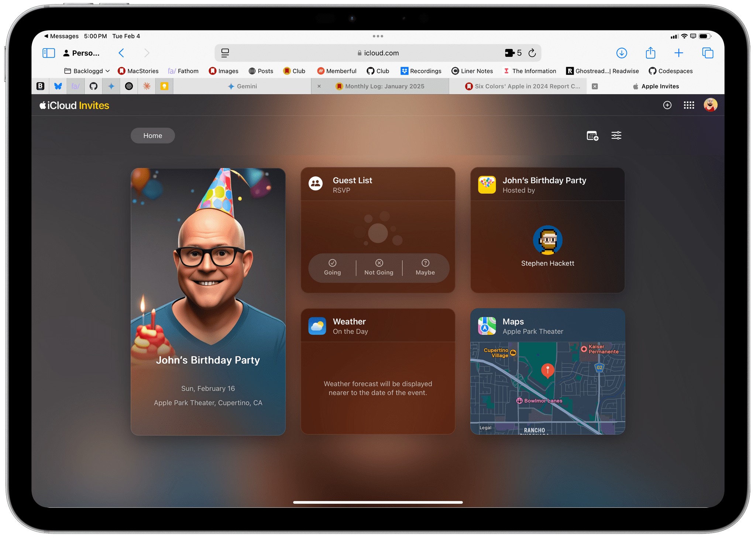Tap the Share icon in toolbar

(x=650, y=53)
